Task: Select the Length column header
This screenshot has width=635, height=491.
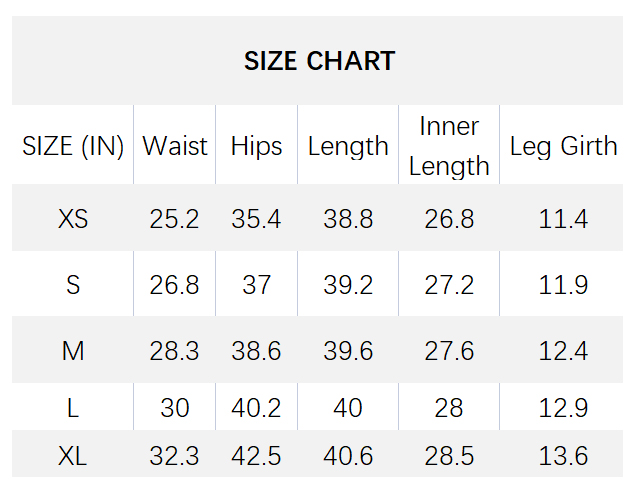Action: (348, 146)
